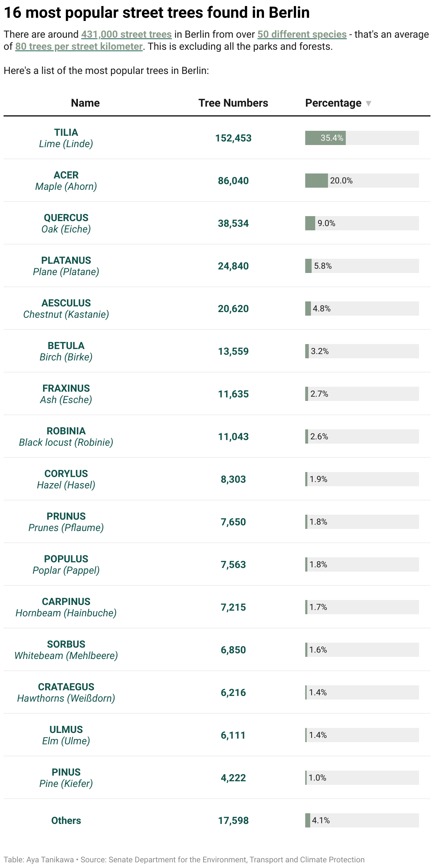Click the PLATANUS Plane (Platane) name cell
The image size is (434, 868).
coord(66,266)
